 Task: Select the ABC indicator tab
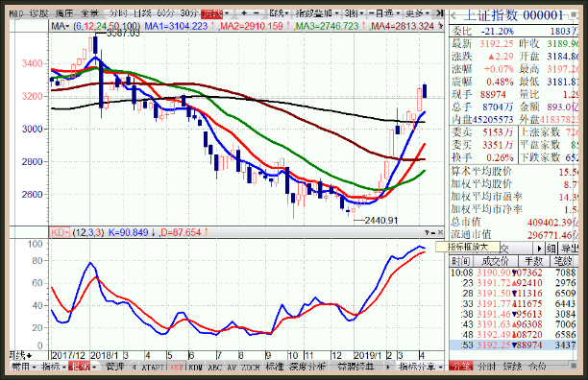click(214, 368)
